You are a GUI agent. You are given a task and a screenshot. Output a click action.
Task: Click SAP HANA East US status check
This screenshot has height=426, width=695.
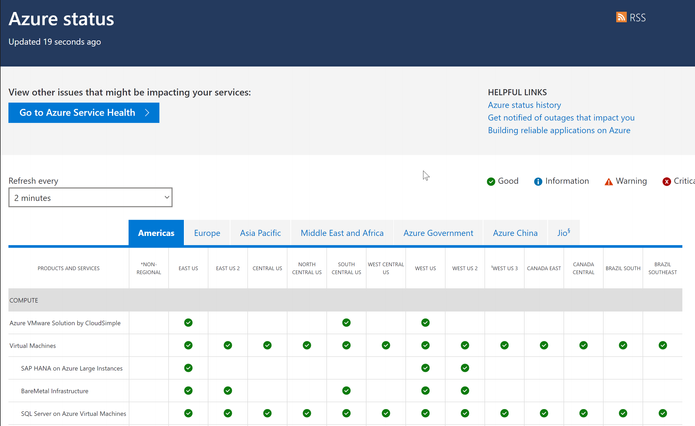tap(188, 368)
